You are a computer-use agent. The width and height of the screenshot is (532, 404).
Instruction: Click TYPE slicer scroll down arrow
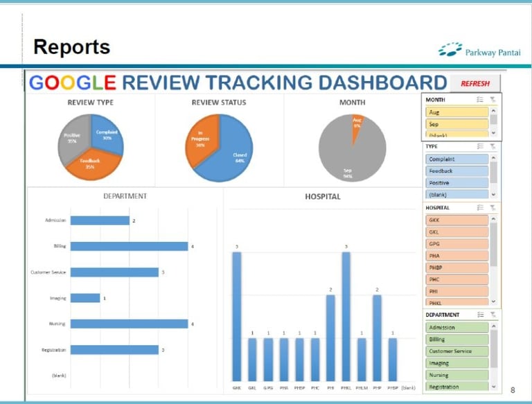494,195
